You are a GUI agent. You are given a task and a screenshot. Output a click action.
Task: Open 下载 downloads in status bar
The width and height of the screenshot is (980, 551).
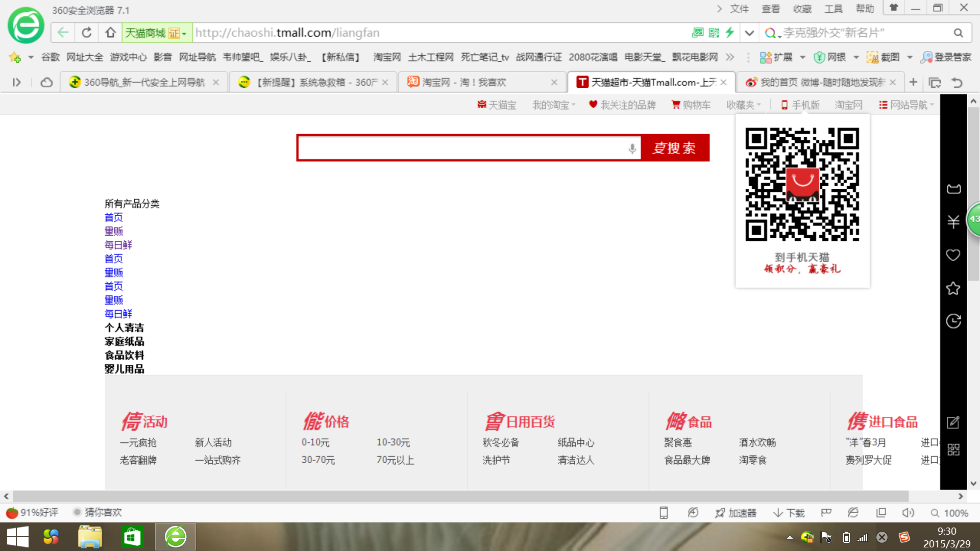click(x=789, y=513)
